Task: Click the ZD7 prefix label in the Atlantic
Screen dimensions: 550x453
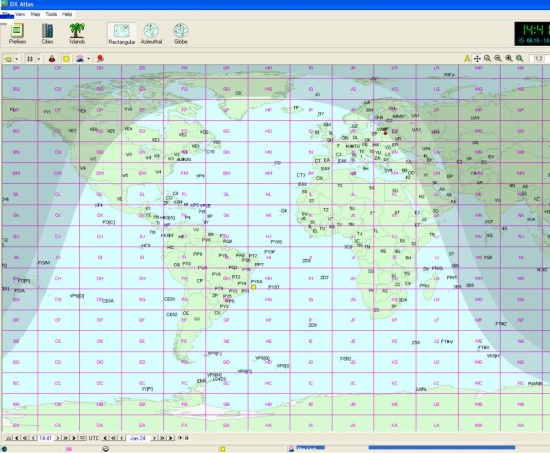Action: click(324, 278)
